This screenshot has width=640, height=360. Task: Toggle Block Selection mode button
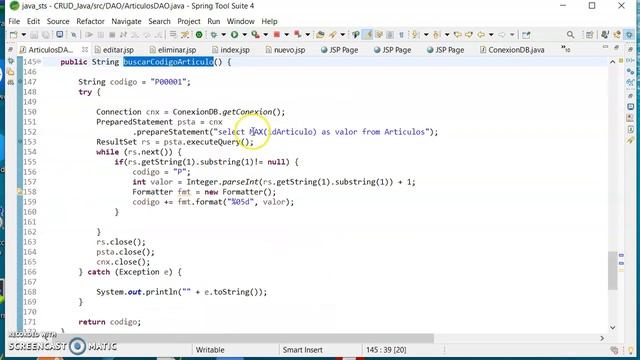(x=390, y=35)
